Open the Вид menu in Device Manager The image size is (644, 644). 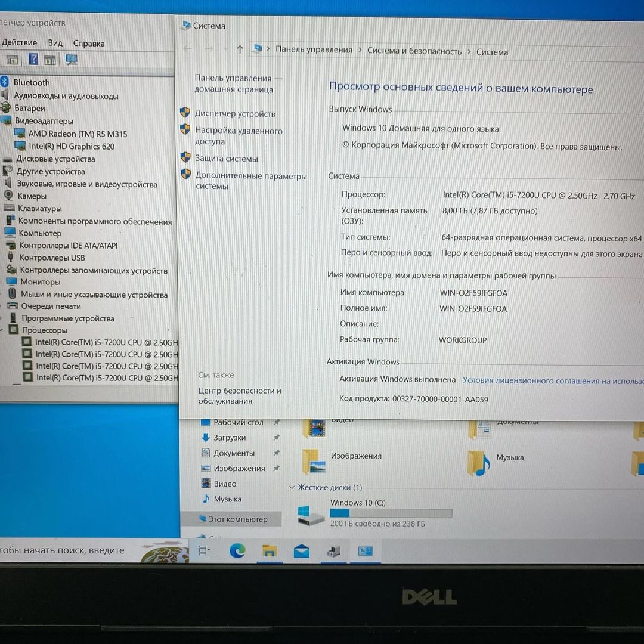(x=55, y=43)
